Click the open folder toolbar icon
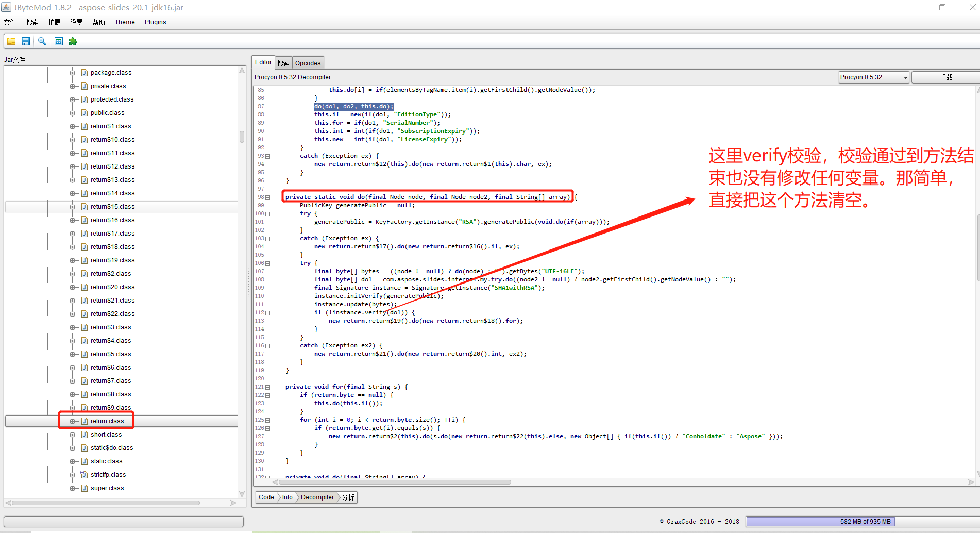The height and width of the screenshot is (533, 980). pos(11,41)
